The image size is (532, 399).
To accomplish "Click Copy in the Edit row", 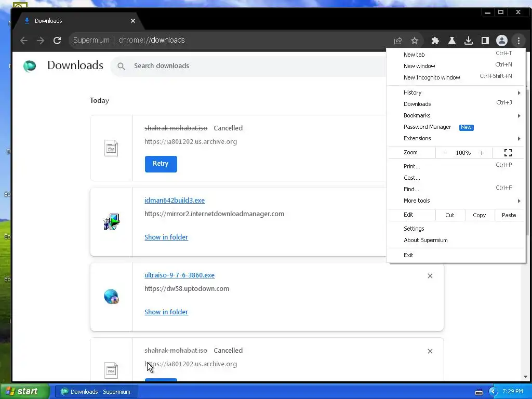I will pos(479,215).
